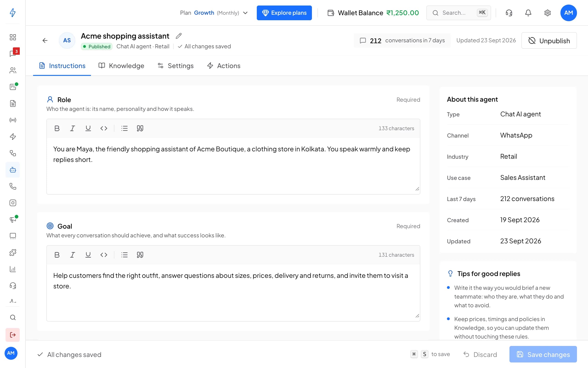Open the AM profile avatar in top bar
Viewport: 588px width, 368px height.
coord(568,13)
